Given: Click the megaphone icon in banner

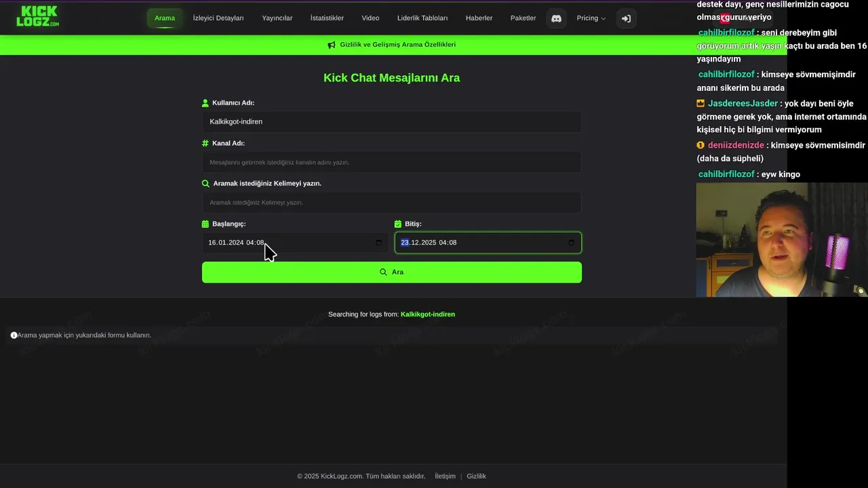Looking at the screenshot, I should [x=332, y=45].
